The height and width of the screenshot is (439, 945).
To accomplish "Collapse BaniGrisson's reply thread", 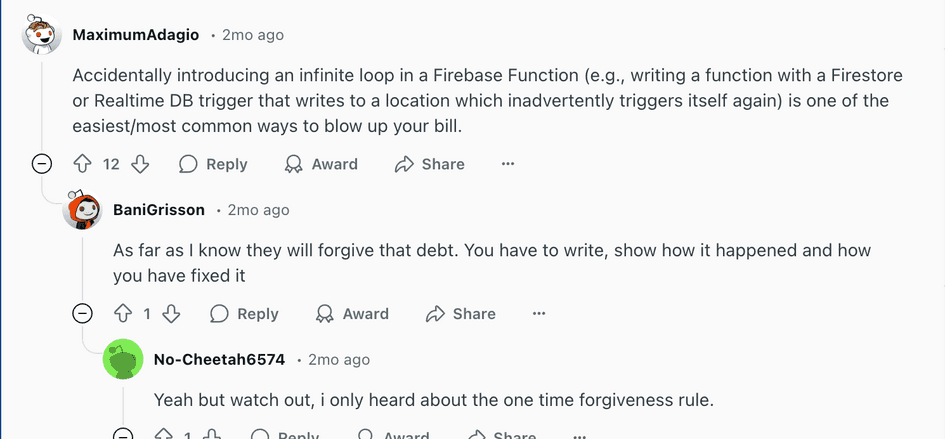I will [83, 314].
